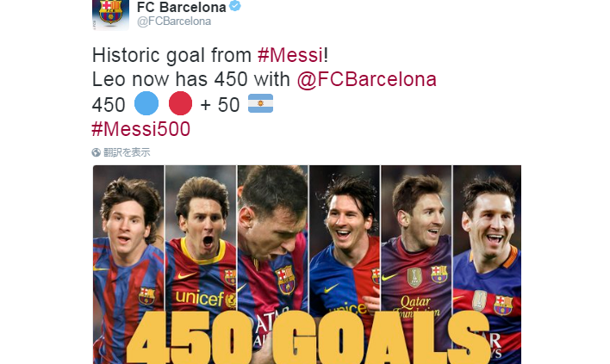The width and height of the screenshot is (610, 364).
Task: Open the #Messi500 hashtag
Action: (x=140, y=129)
